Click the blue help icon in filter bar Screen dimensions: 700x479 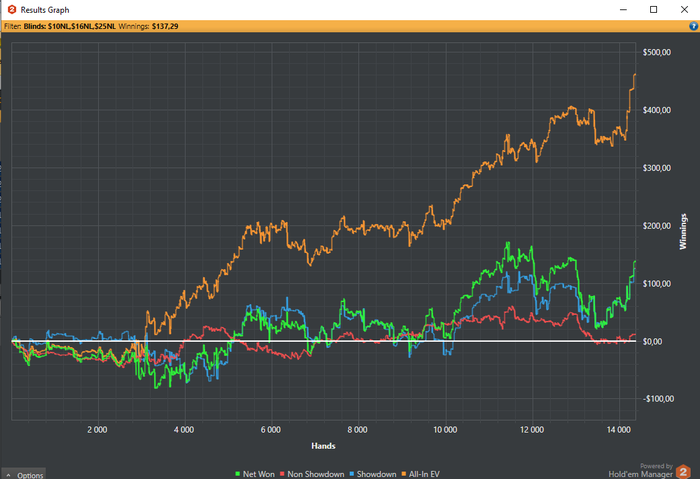click(693, 26)
